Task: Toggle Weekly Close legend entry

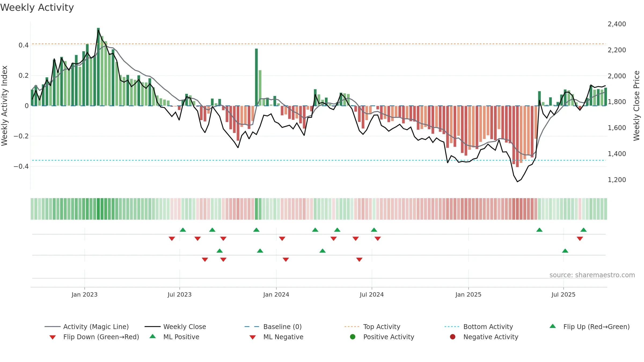Action: pyautogui.click(x=175, y=327)
